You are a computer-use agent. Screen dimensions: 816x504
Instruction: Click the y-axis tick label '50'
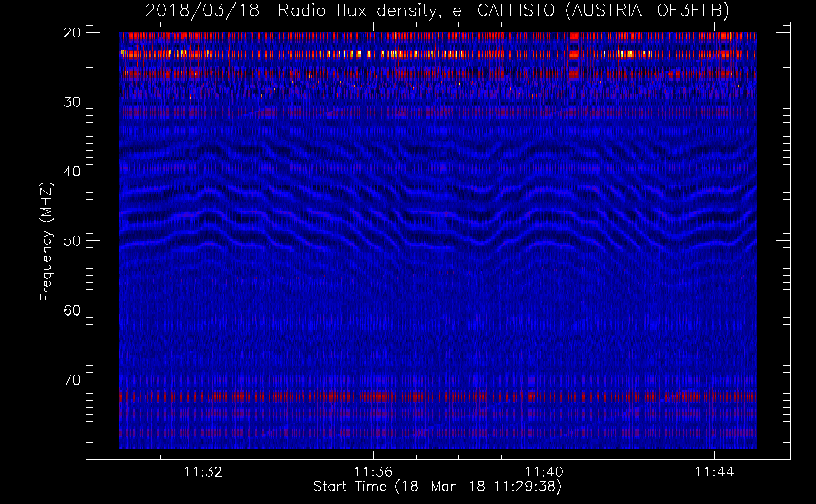point(72,241)
